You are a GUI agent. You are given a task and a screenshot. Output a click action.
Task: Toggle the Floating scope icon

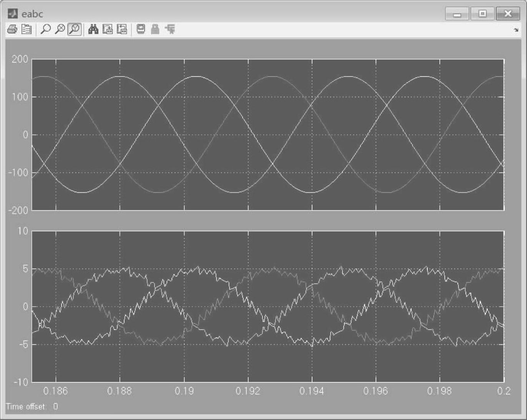(141, 29)
